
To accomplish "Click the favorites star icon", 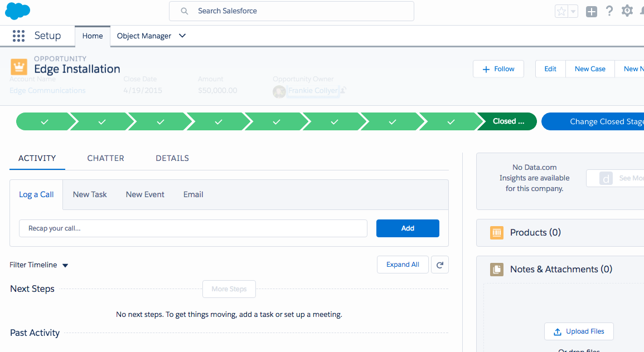I will (x=561, y=11).
